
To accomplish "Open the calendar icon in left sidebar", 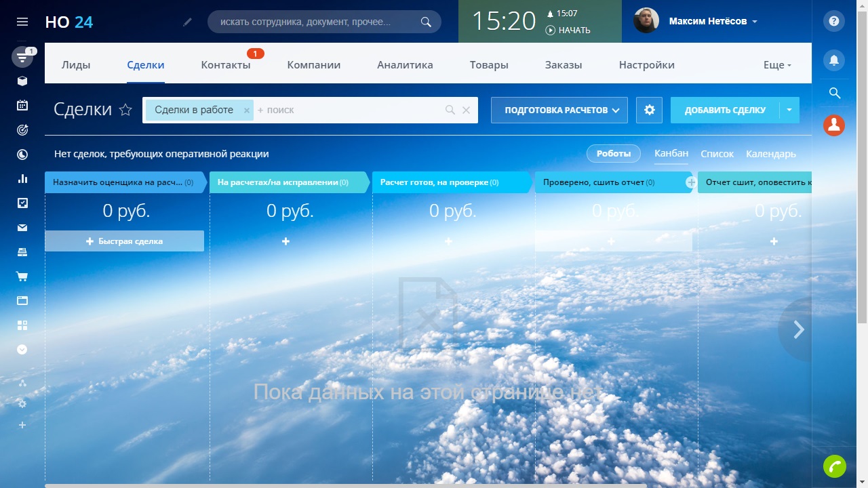I will pos(22,106).
